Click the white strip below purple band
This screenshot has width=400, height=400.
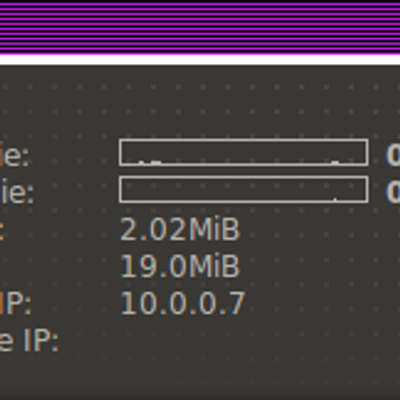pos(200,60)
